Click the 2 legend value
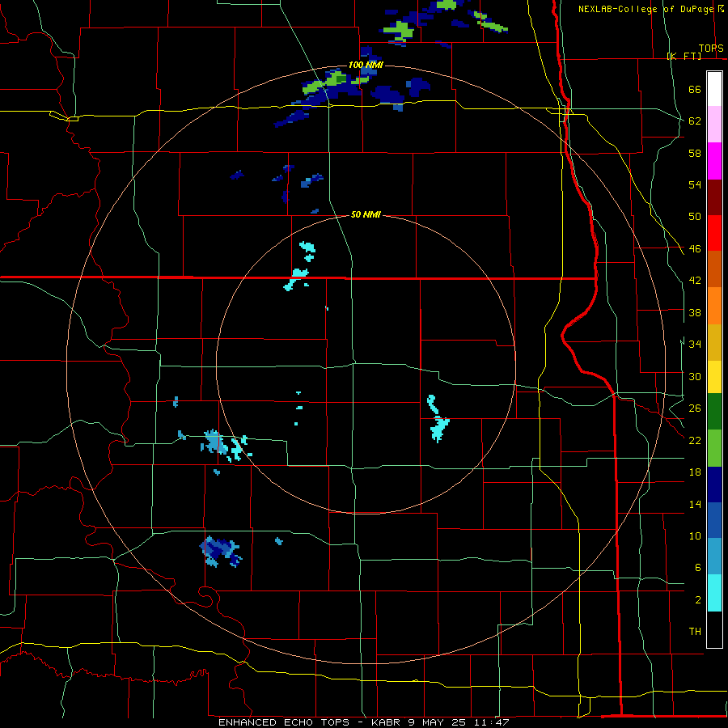Viewport: 728px width, 728px height. (698, 600)
